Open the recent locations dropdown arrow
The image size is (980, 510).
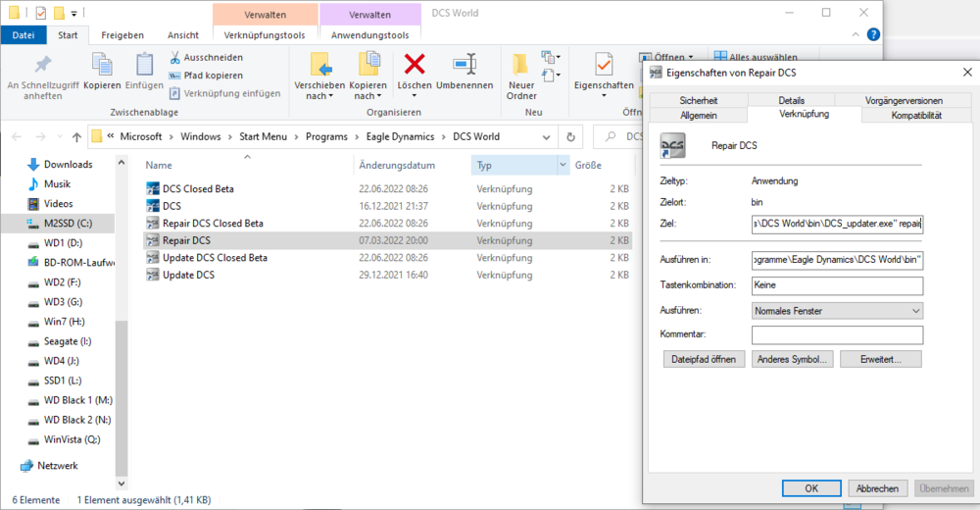[x=60, y=137]
